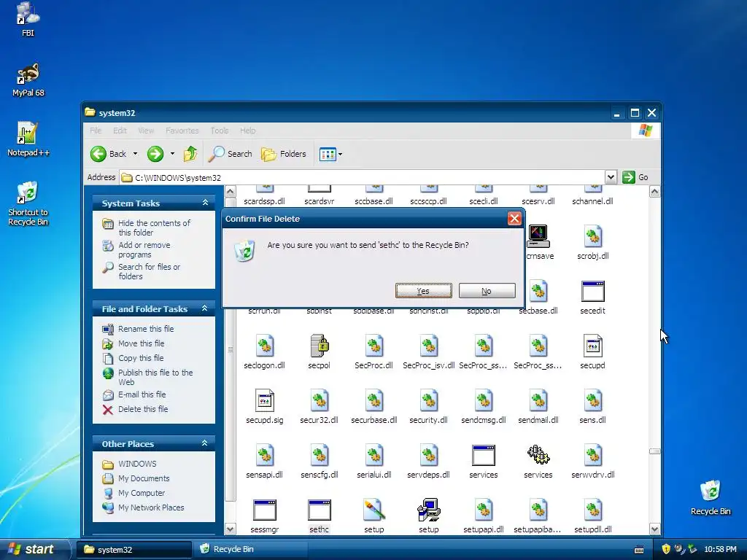Click Hide the contents of this folder
The image size is (747, 560).
[x=154, y=227]
